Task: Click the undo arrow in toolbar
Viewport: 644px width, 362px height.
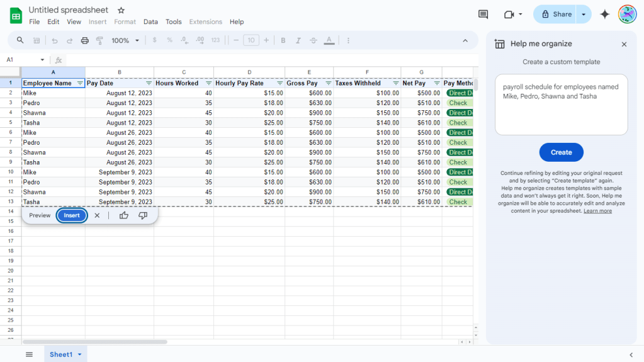Action: (54, 40)
